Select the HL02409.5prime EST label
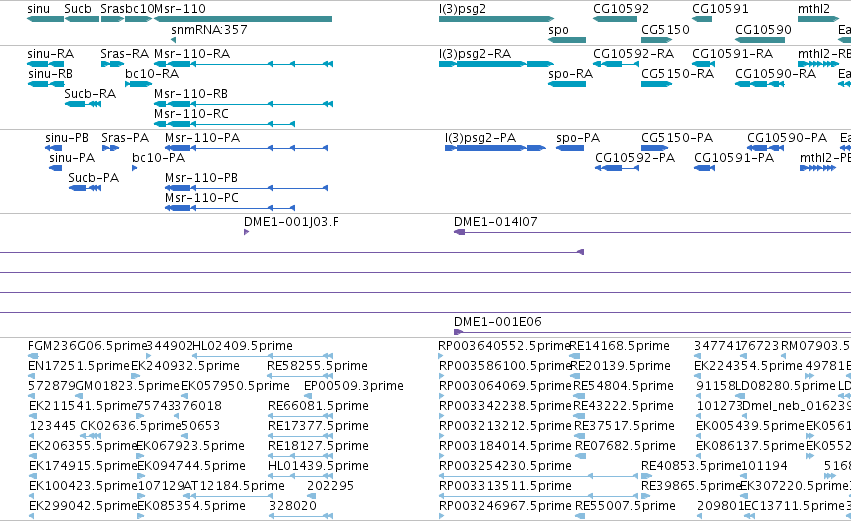Viewport: 851px width, 521px height. pyautogui.click(x=243, y=346)
